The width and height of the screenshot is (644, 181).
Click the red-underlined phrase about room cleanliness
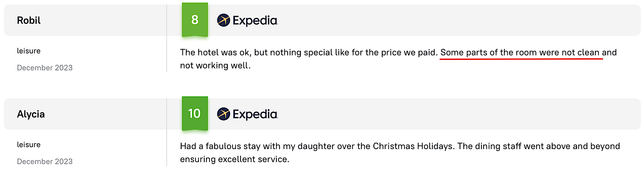pyautogui.click(x=520, y=53)
